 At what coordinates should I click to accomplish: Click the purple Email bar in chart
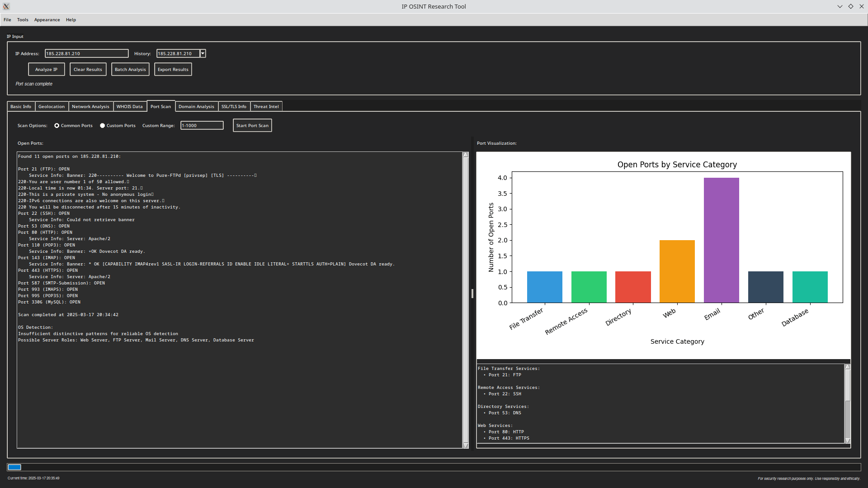click(721, 240)
